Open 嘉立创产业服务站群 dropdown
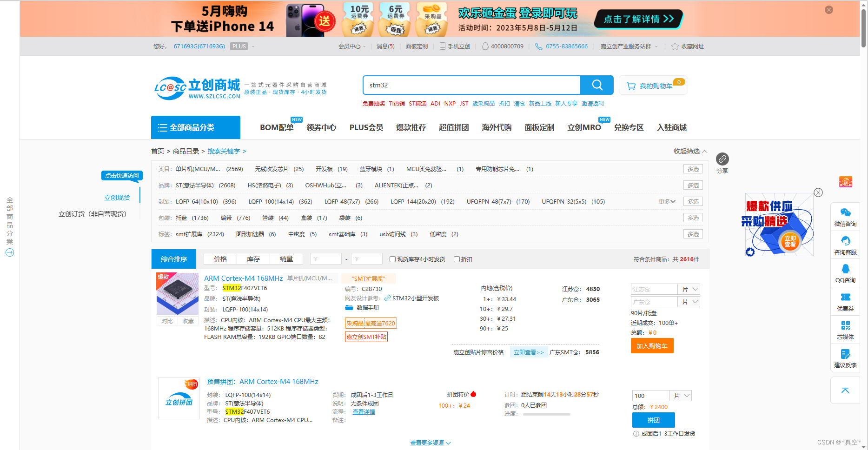 (x=629, y=46)
